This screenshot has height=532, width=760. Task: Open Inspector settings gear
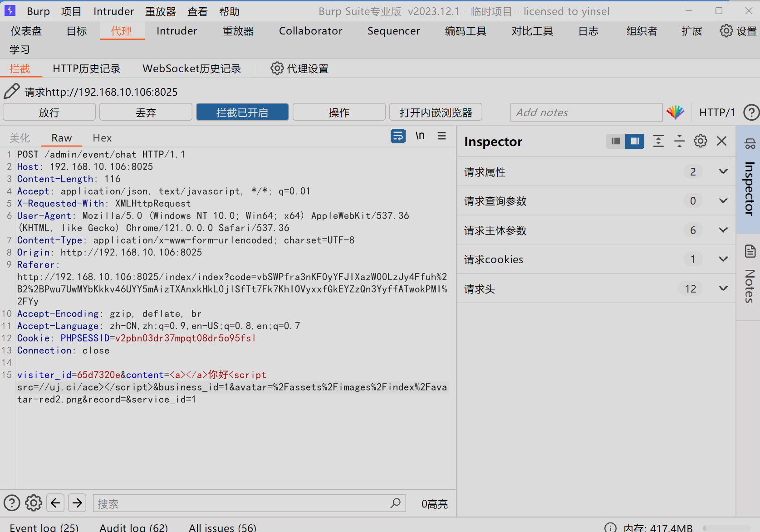(x=701, y=141)
